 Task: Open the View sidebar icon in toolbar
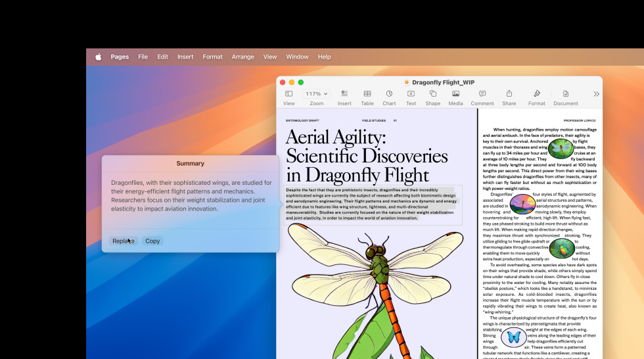pyautogui.click(x=288, y=94)
